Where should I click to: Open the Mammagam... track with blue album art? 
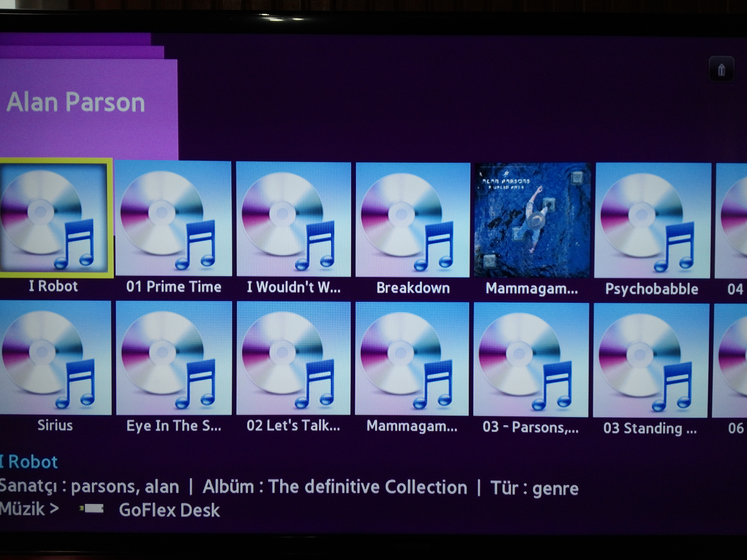click(532, 220)
